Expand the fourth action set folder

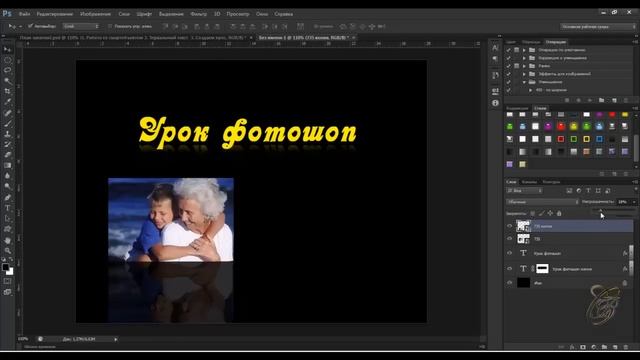(524, 74)
